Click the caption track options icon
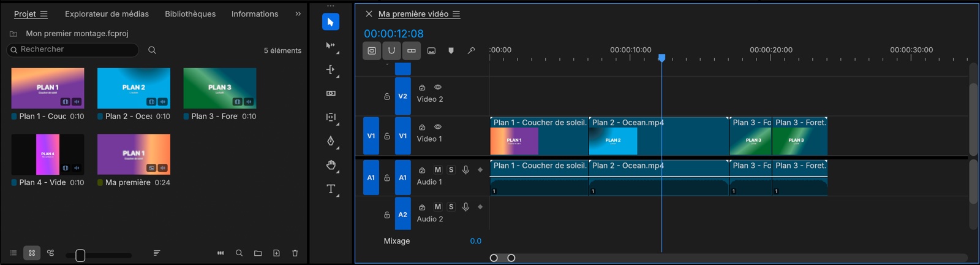Screen dimensions: 980x265 coord(431,51)
